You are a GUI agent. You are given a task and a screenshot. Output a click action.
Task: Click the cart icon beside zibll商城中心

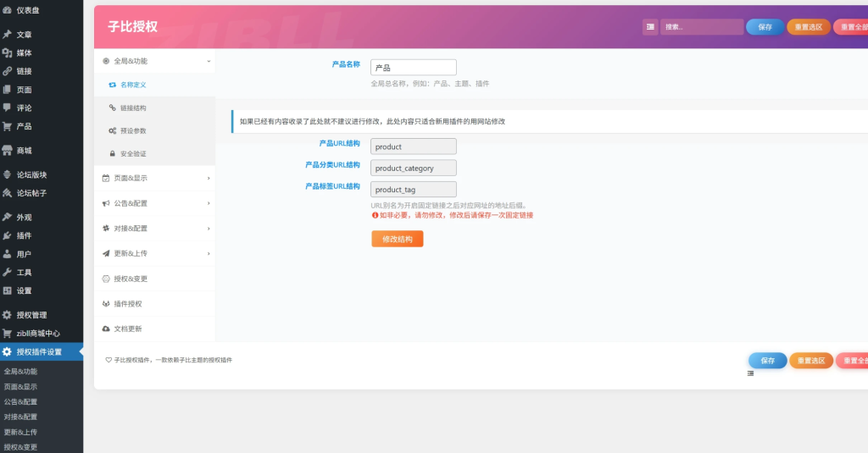[7, 333]
